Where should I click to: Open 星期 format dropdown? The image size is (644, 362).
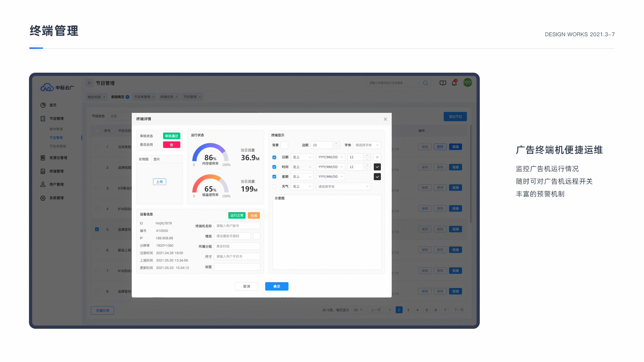[x=331, y=177]
